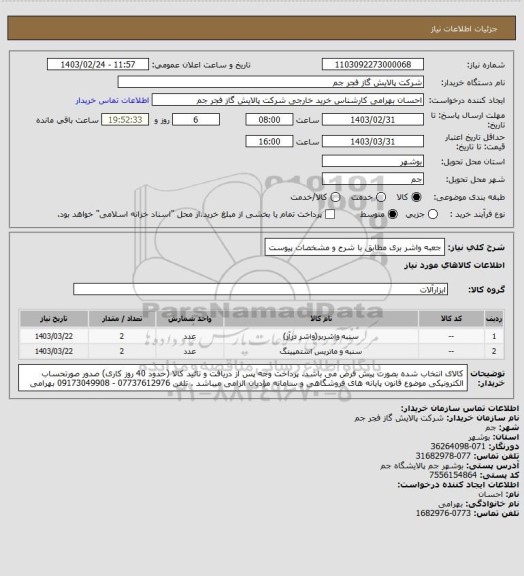Click the need number field 1103092273000068

coord(373,64)
